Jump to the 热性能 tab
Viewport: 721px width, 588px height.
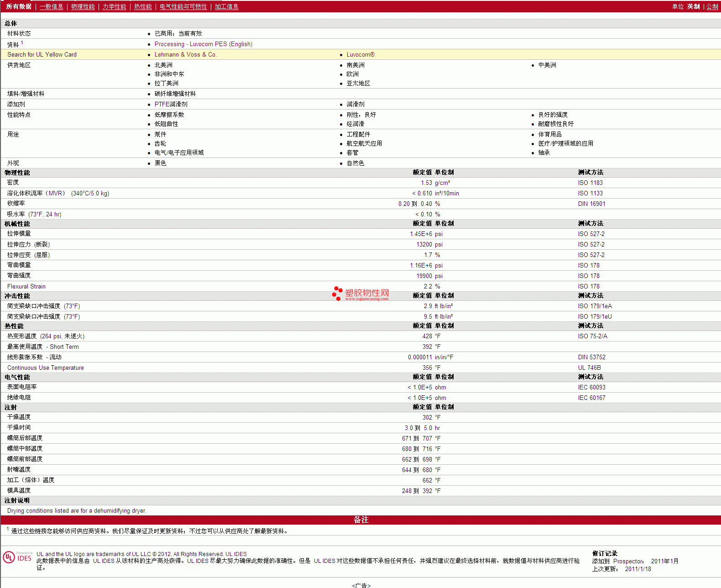(x=143, y=6)
